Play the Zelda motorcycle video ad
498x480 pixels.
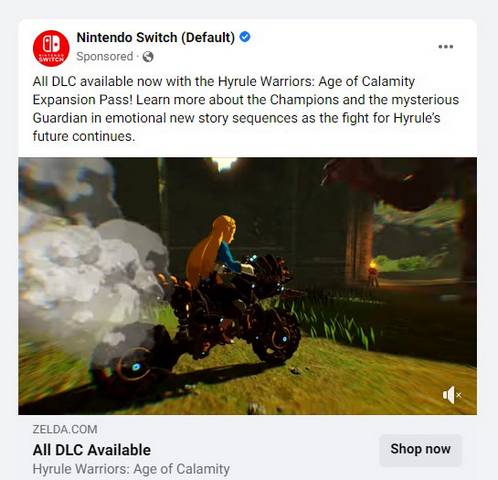tap(247, 286)
